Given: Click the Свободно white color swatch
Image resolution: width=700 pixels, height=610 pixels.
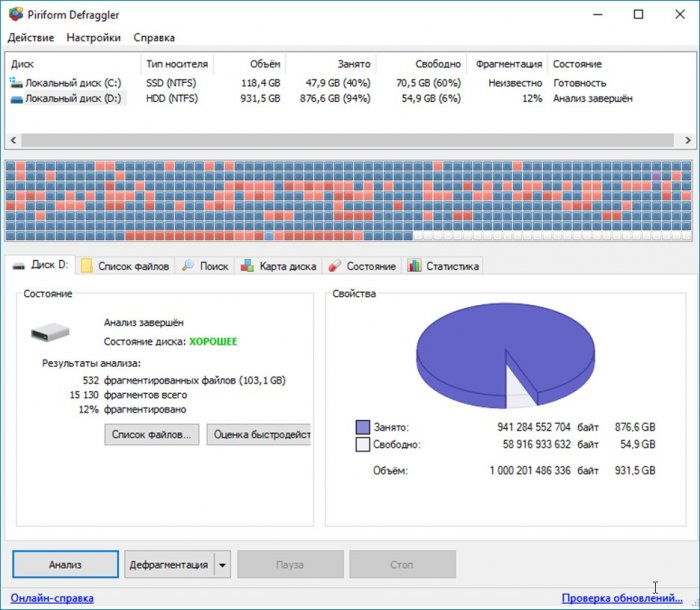Looking at the screenshot, I should (362, 445).
